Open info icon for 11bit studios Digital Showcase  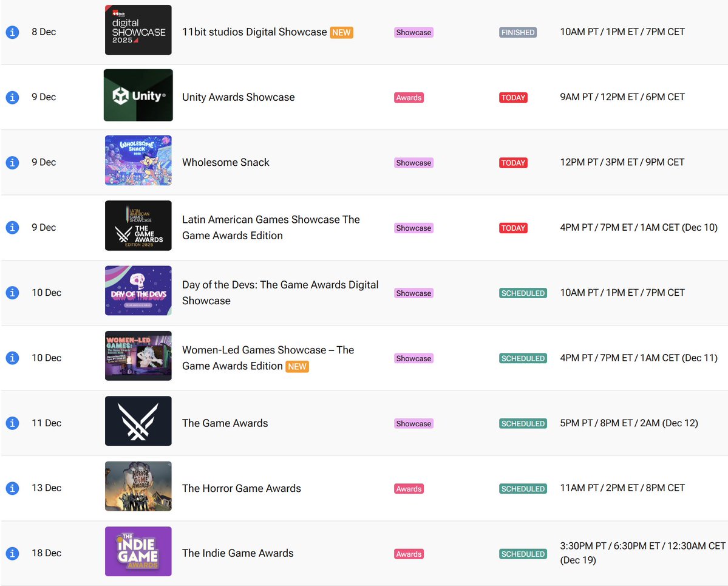click(12, 32)
